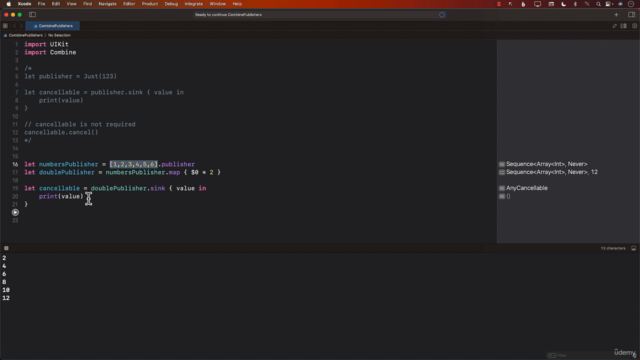Viewport: 640px width, 360px height.
Task: Open Bluetooth menu bar icon
Action: tap(576, 4)
